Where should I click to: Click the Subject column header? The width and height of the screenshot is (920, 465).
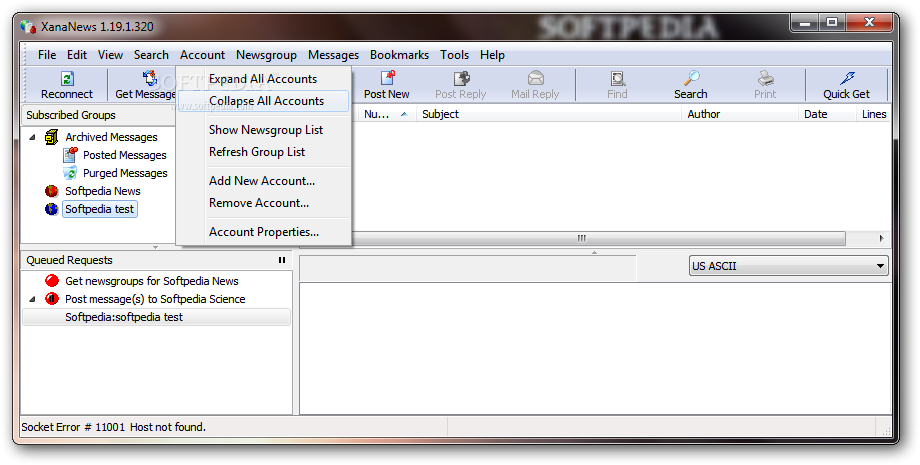549,114
